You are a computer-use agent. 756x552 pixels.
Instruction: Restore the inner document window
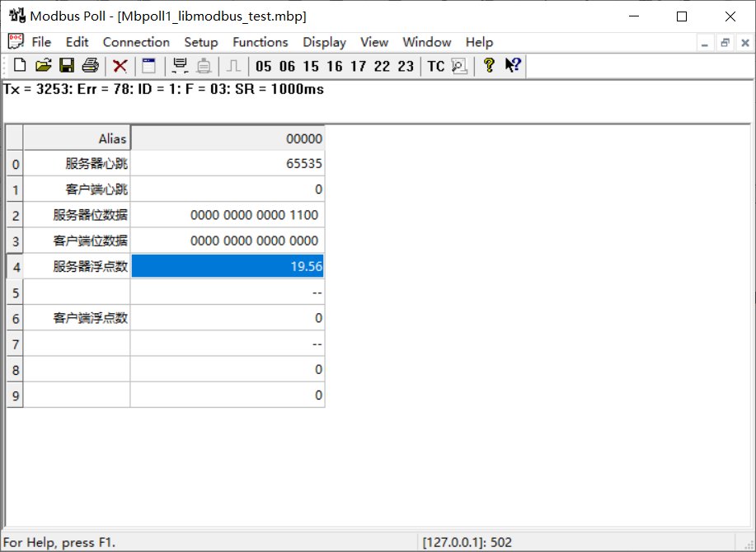pyautogui.click(x=725, y=43)
